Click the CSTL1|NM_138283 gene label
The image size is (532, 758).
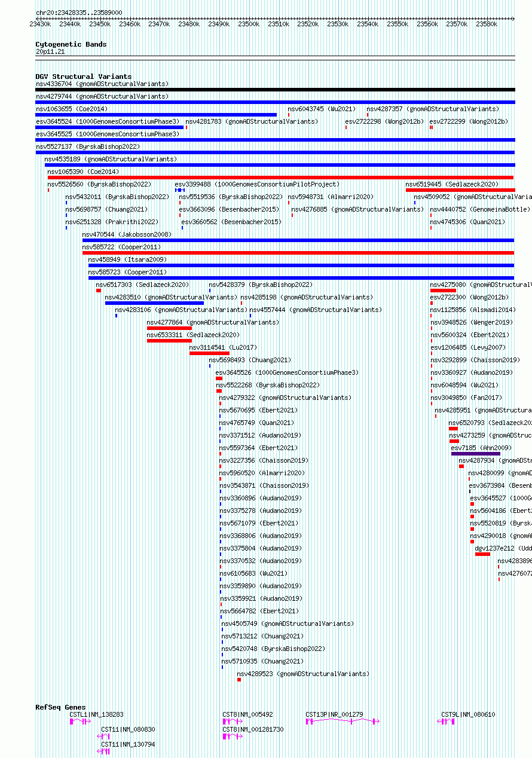pos(97,714)
